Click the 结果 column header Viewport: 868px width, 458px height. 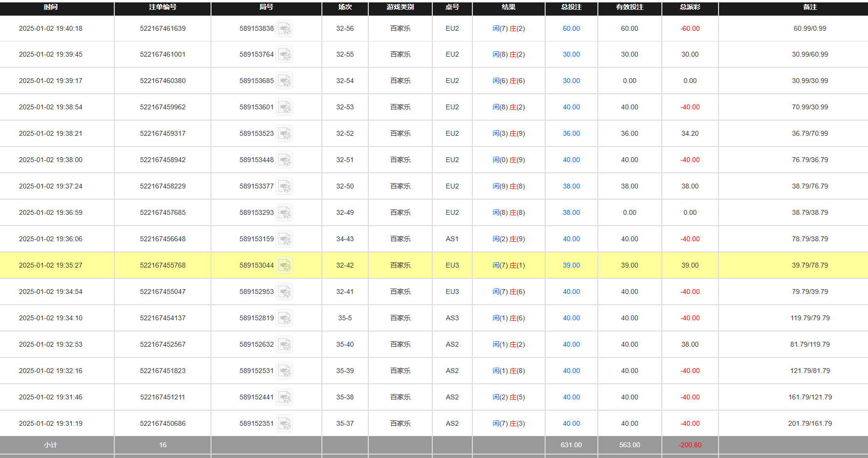[508, 7]
